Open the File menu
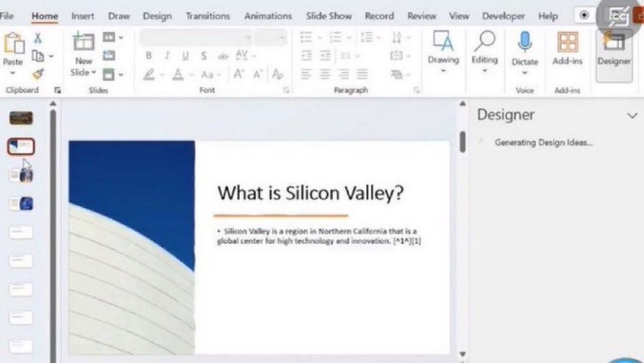644x363 pixels. coord(6,16)
